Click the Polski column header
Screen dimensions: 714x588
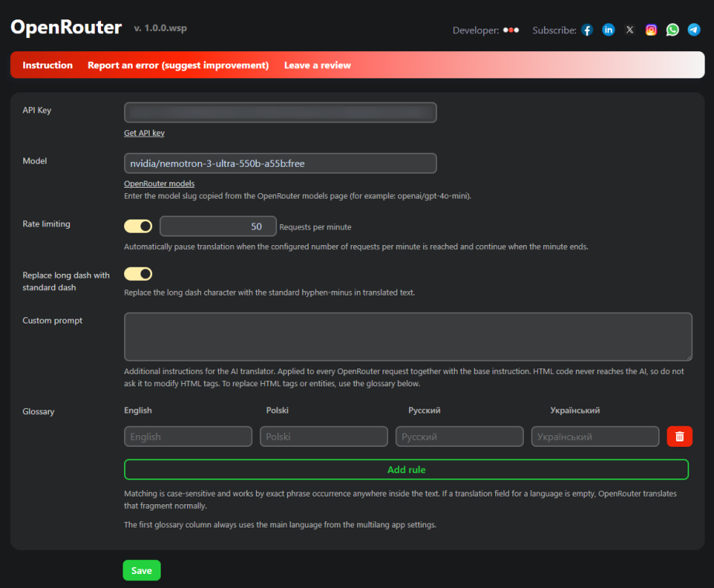(277, 410)
